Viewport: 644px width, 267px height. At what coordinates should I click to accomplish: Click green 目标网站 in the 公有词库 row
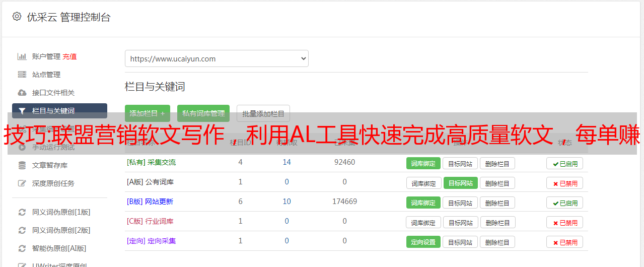[x=461, y=183]
